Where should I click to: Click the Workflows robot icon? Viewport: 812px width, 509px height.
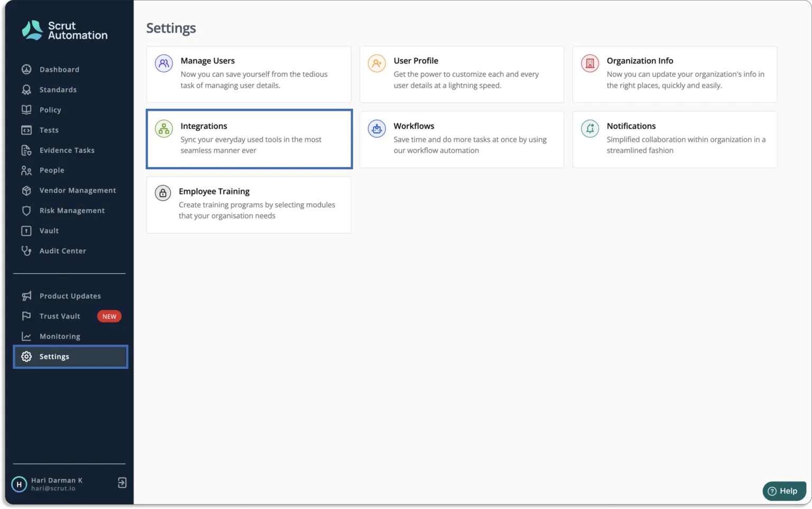point(377,128)
